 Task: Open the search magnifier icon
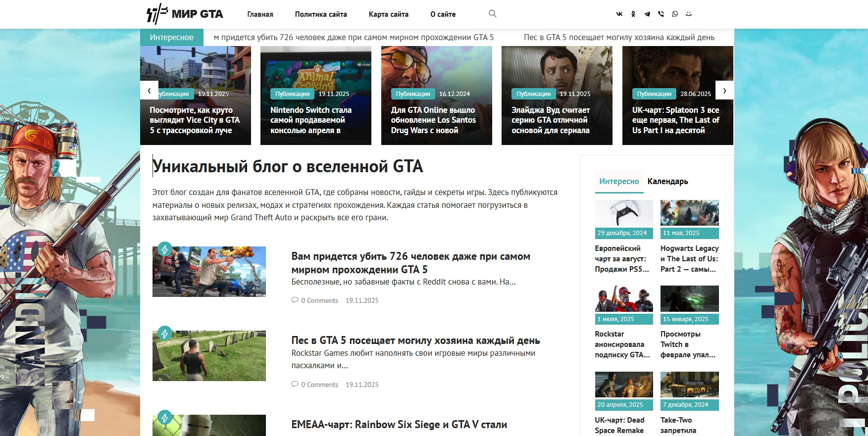[492, 14]
